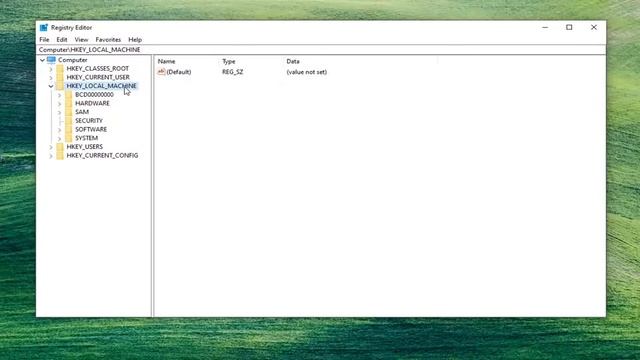The image size is (640, 360).
Task: Close the Registry Editor window
Action: tap(593, 27)
